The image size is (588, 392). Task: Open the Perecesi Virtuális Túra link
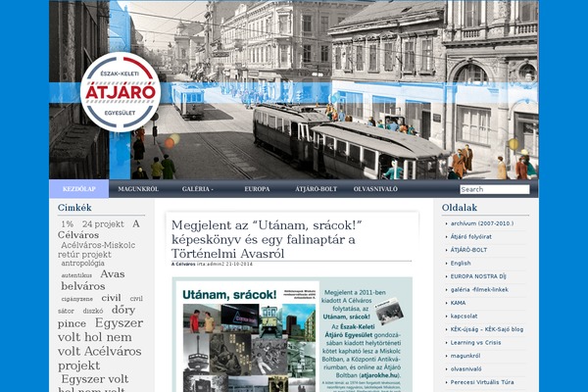coord(482,382)
